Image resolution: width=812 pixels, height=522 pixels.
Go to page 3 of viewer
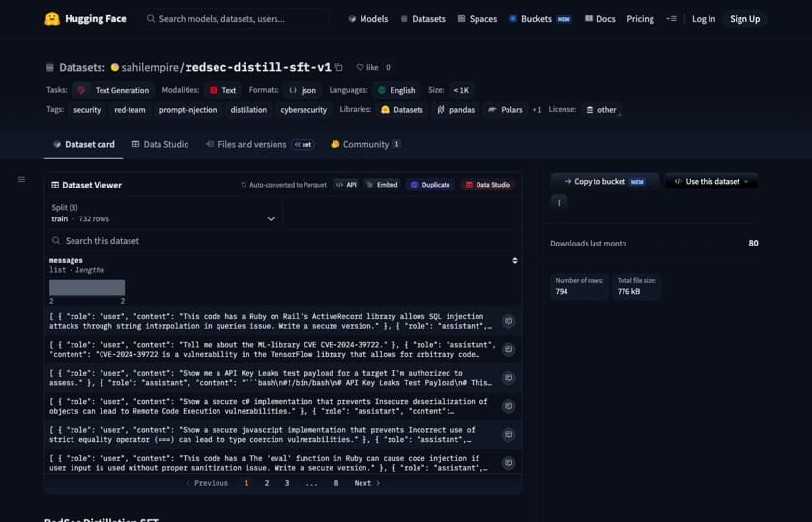click(x=287, y=483)
